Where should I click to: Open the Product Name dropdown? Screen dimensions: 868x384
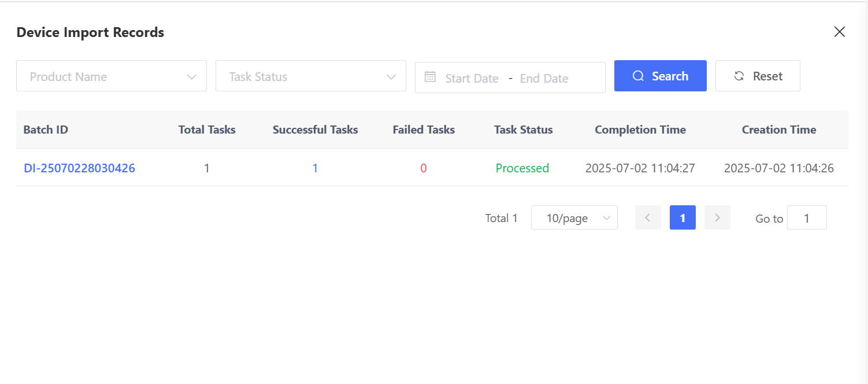pyautogui.click(x=112, y=76)
